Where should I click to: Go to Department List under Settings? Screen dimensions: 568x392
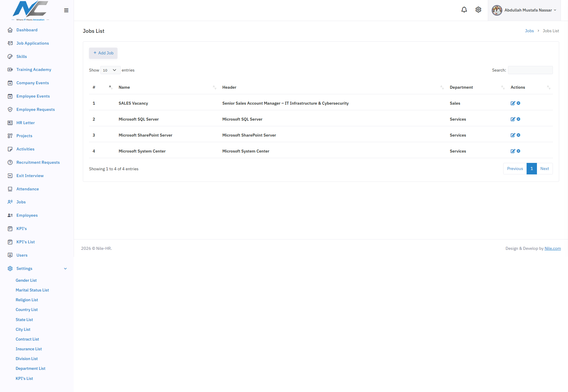point(30,368)
